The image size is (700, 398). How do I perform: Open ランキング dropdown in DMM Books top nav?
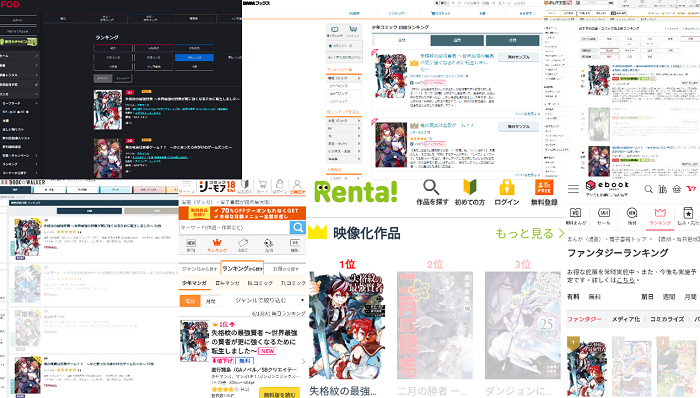tap(396, 13)
